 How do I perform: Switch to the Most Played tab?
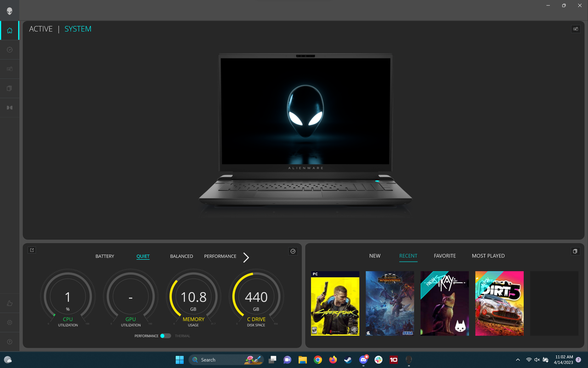[488, 256]
